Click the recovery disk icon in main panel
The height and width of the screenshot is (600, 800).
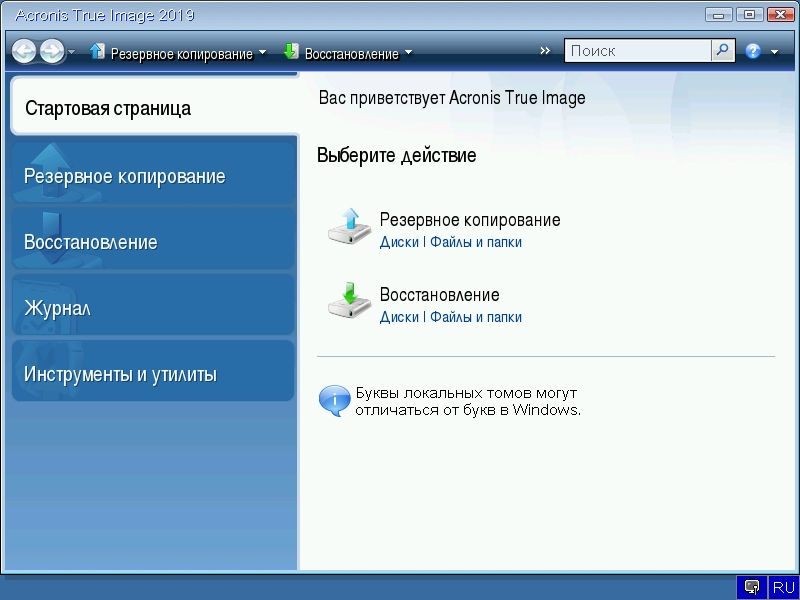tap(349, 301)
